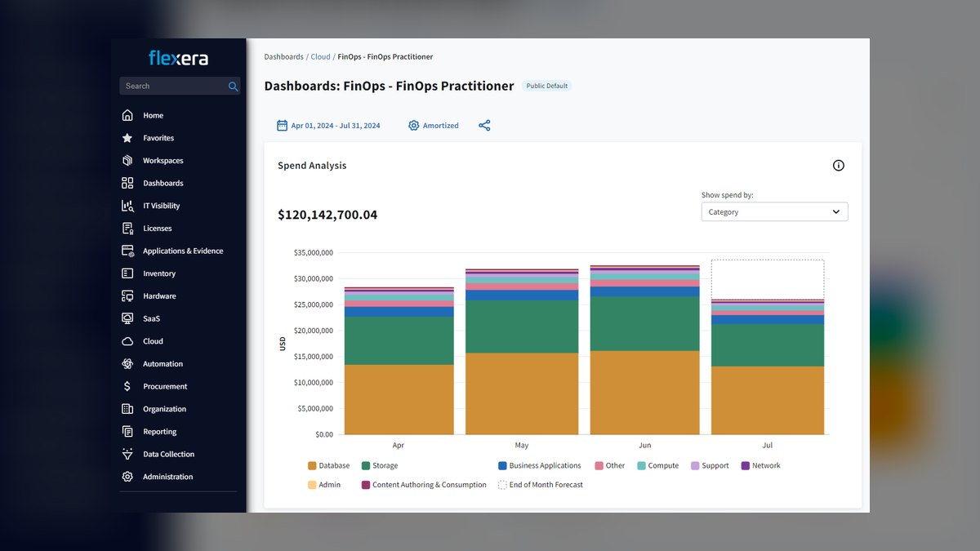Image resolution: width=980 pixels, height=551 pixels.
Task: Click the July forecast dashed box
Action: (x=768, y=279)
